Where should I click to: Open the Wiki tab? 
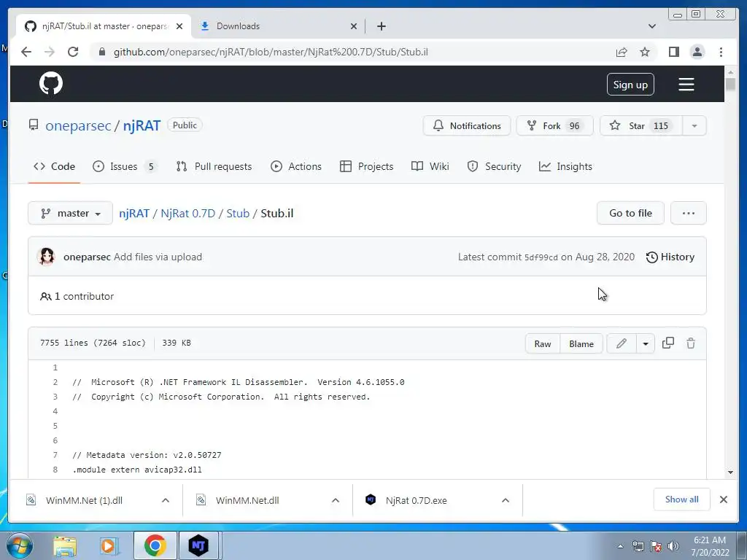pos(430,166)
